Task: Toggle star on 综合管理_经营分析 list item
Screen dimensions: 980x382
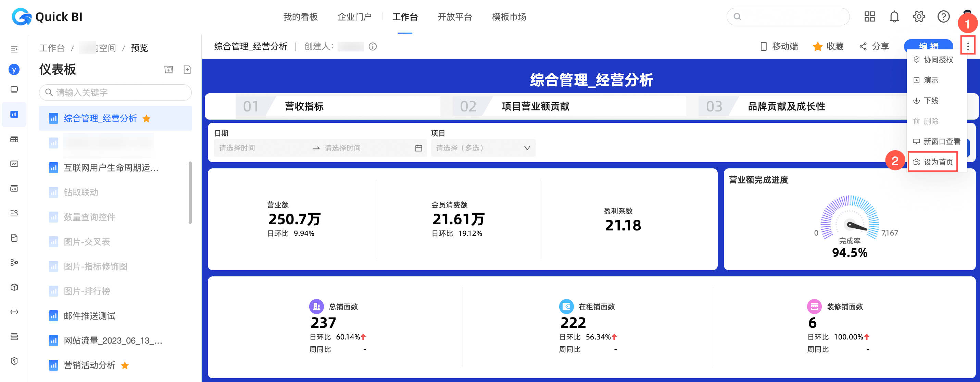Action: point(147,118)
